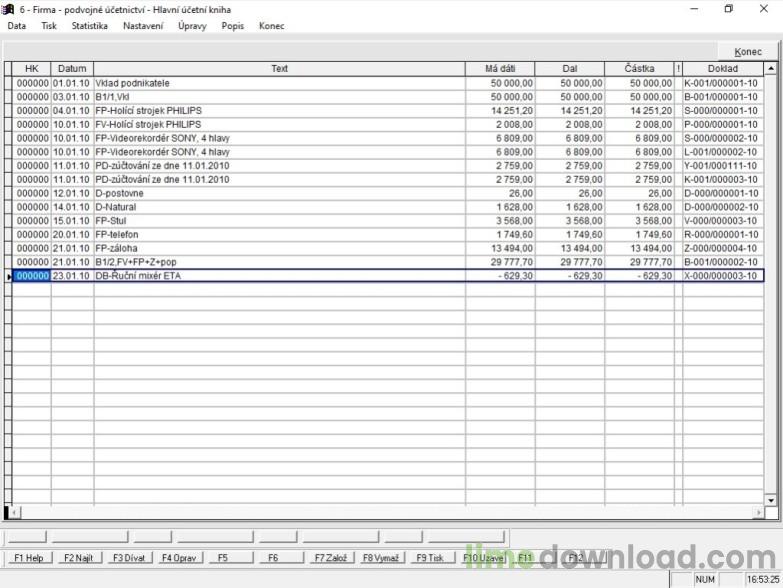The width and height of the screenshot is (783, 588).
Task: Click the Má dáti column header
Action: coord(500,68)
